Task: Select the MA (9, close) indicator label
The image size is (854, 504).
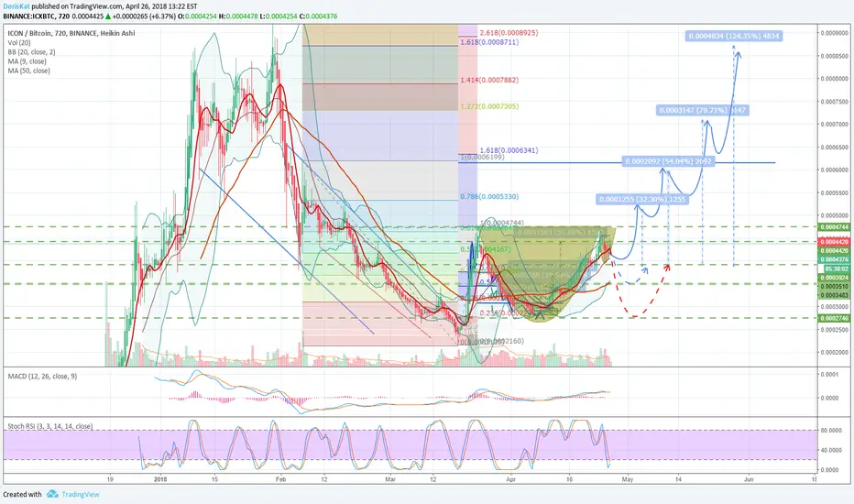Action: pyautogui.click(x=28, y=61)
